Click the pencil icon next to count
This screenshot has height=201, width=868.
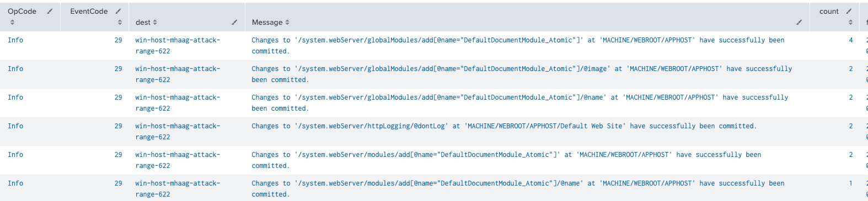[849, 11]
